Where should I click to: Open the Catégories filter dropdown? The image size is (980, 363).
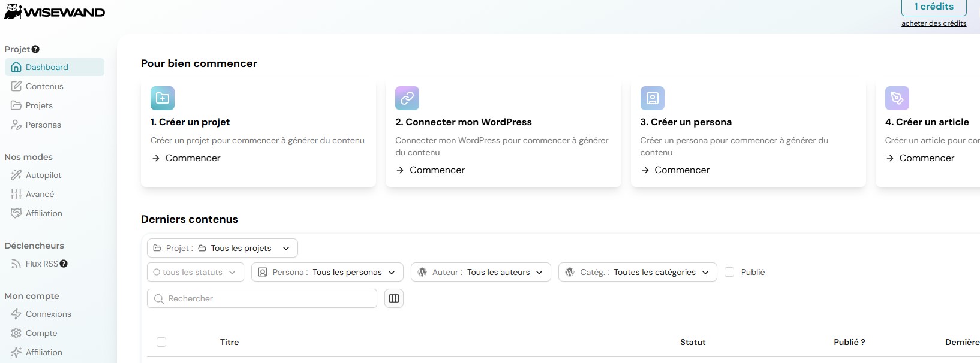[x=637, y=272]
